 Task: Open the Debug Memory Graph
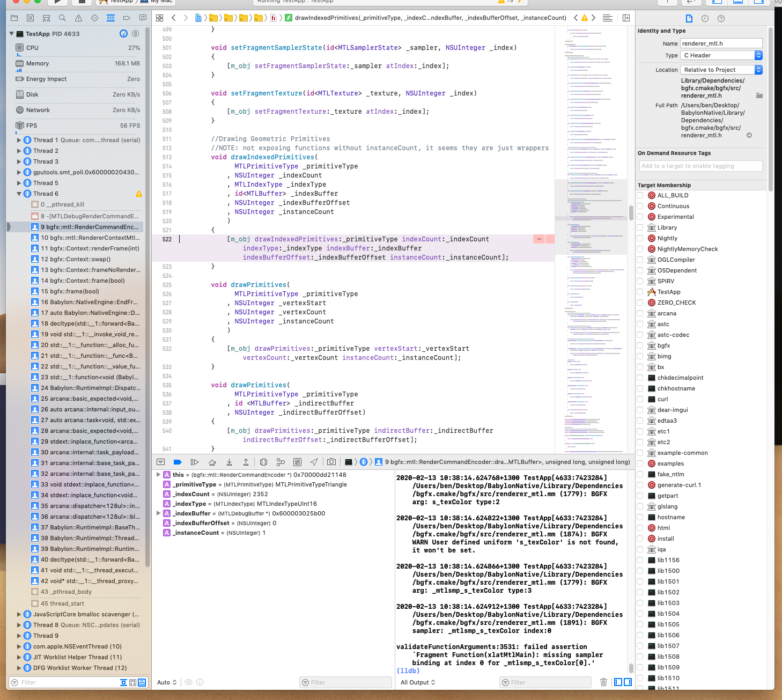pos(281,462)
